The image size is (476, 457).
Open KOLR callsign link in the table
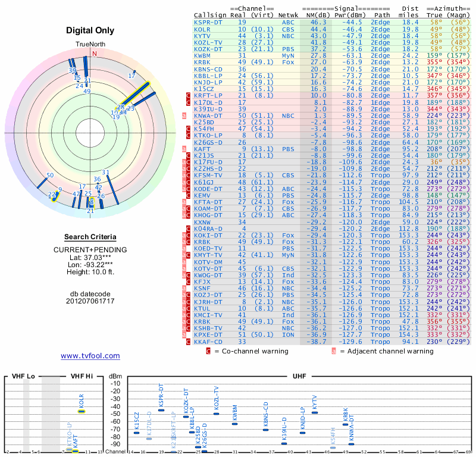202,29
